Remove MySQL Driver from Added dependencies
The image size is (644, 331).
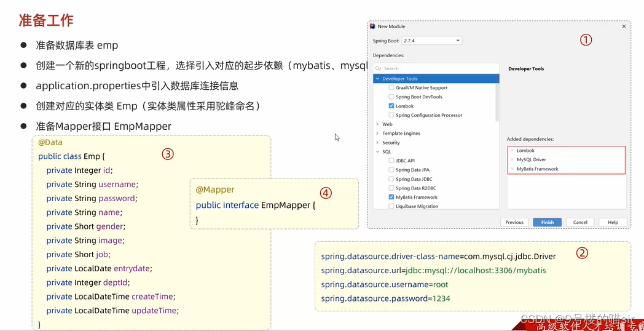click(x=512, y=159)
